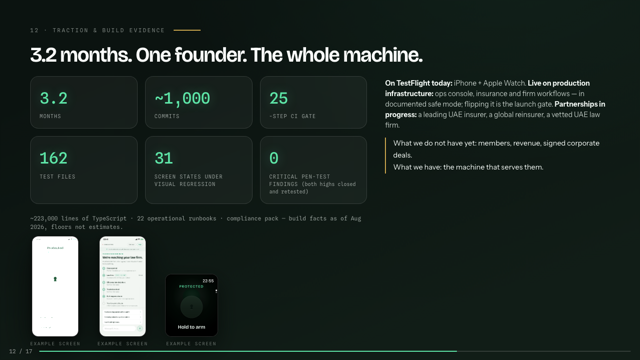This screenshot has height=360, width=640.
Task: Click the green arrow icon in first phone screen
Action: (x=55, y=279)
